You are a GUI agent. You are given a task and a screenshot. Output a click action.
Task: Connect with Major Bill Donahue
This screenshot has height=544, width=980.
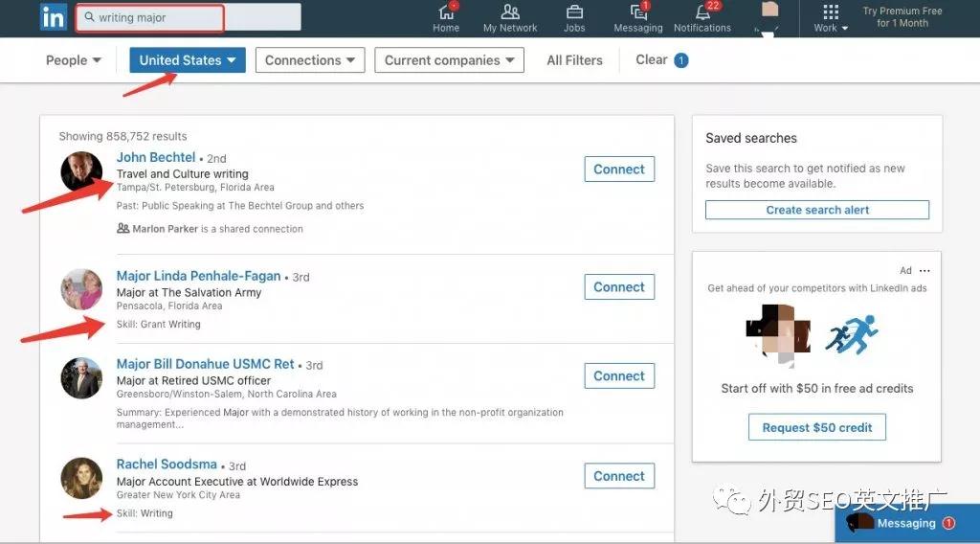click(x=619, y=375)
